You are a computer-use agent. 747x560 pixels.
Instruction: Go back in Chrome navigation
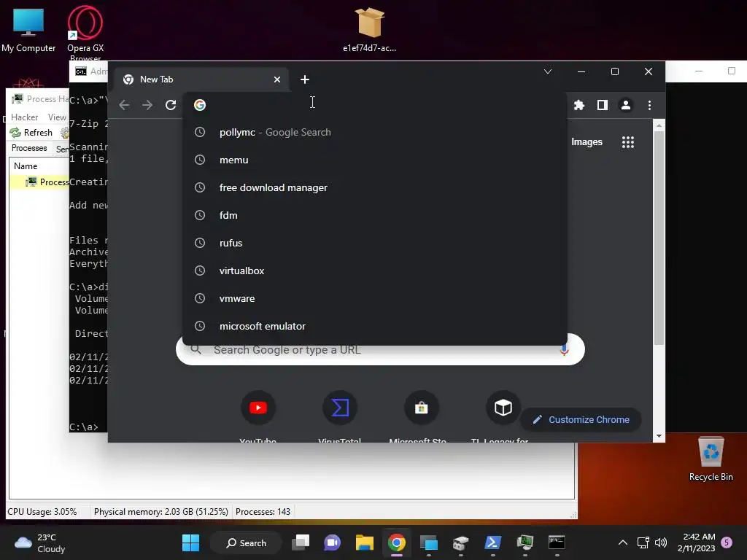coord(124,105)
